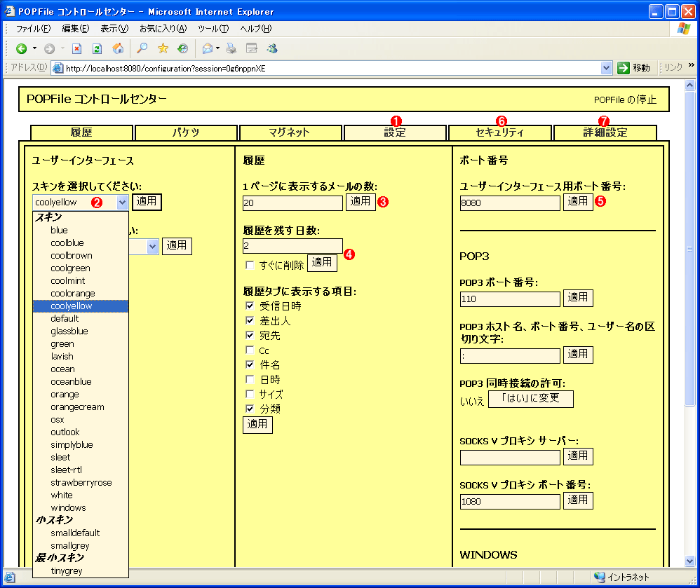Open the History toolbar icon

coord(182,48)
